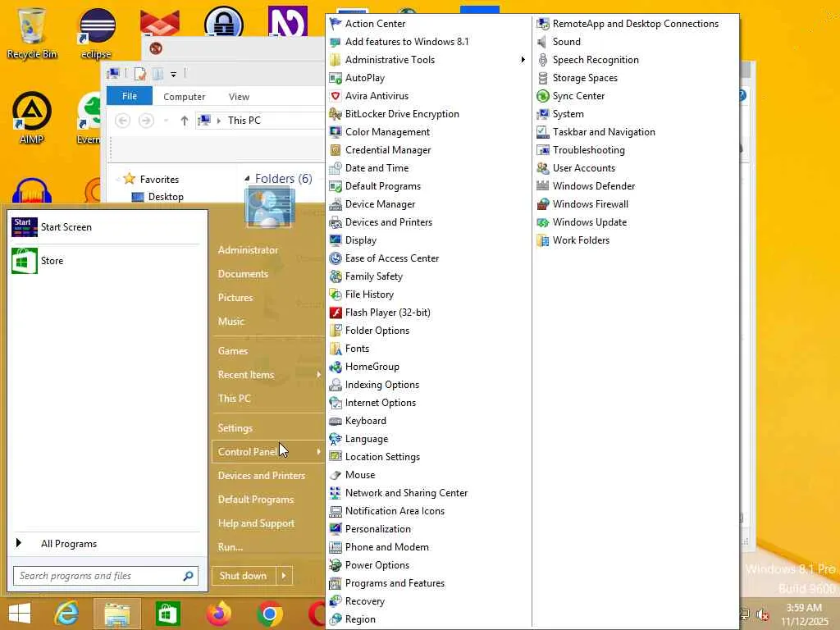The height and width of the screenshot is (630, 840).
Task: Click BitLocker Drive Encryption icon
Action: coord(336,114)
